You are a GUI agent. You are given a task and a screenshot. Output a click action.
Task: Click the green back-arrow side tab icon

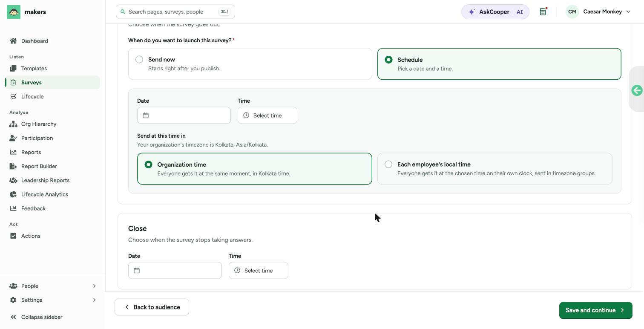click(x=637, y=90)
